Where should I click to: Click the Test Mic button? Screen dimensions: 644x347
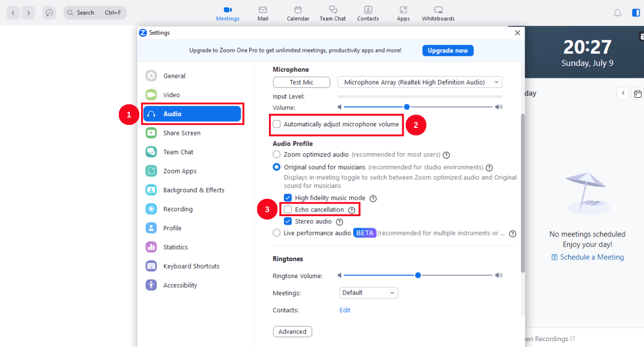302,82
